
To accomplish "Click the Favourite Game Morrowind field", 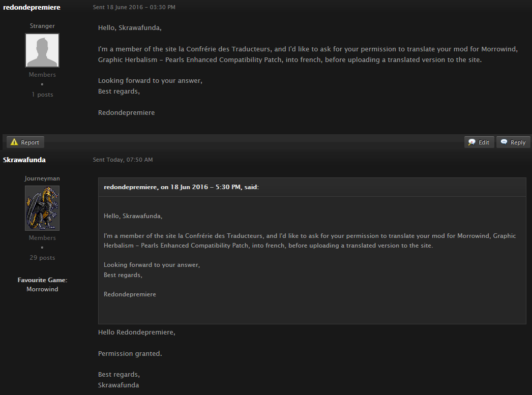I will coord(42,285).
